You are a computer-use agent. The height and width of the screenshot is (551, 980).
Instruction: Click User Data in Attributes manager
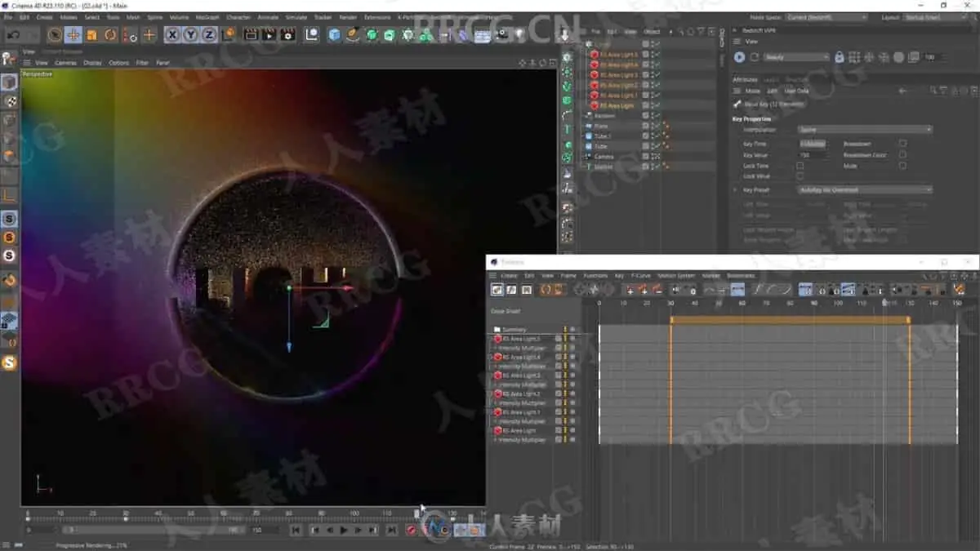(796, 91)
